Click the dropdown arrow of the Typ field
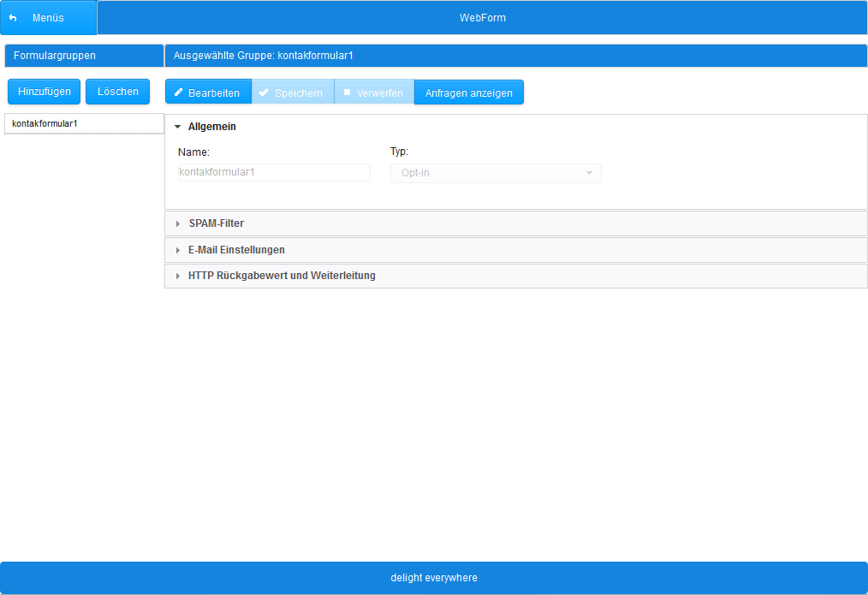868x595 pixels. tap(589, 173)
